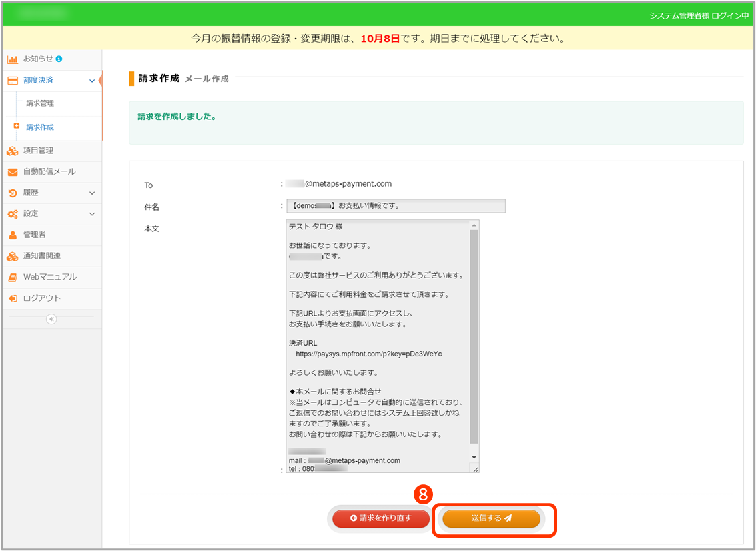Select 請求作成 submenu item
The image size is (756, 551).
pyautogui.click(x=40, y=127)
